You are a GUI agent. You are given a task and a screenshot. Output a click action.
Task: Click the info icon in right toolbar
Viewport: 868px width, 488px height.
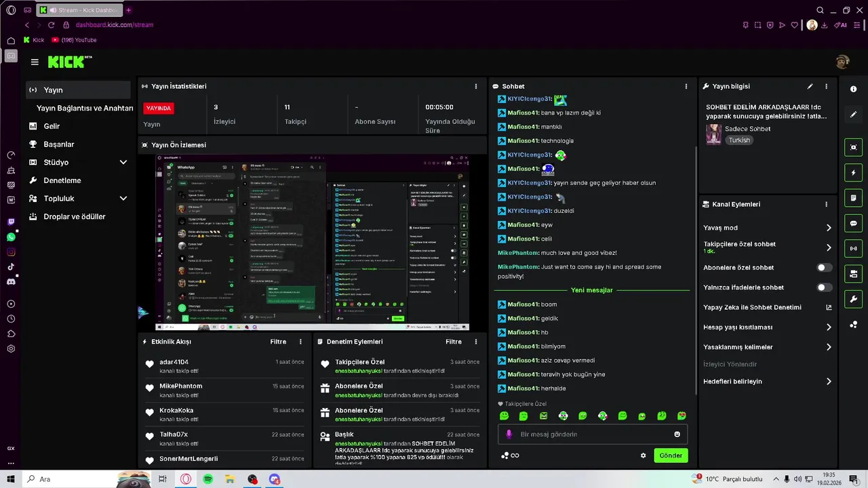coord(853,89)
